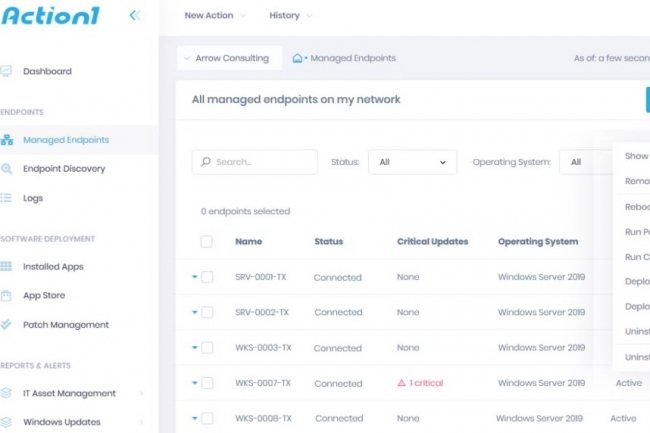This screenshot has width=650, height=433.
Task: Open the Status filter dropdown
Action: (412, 162)
